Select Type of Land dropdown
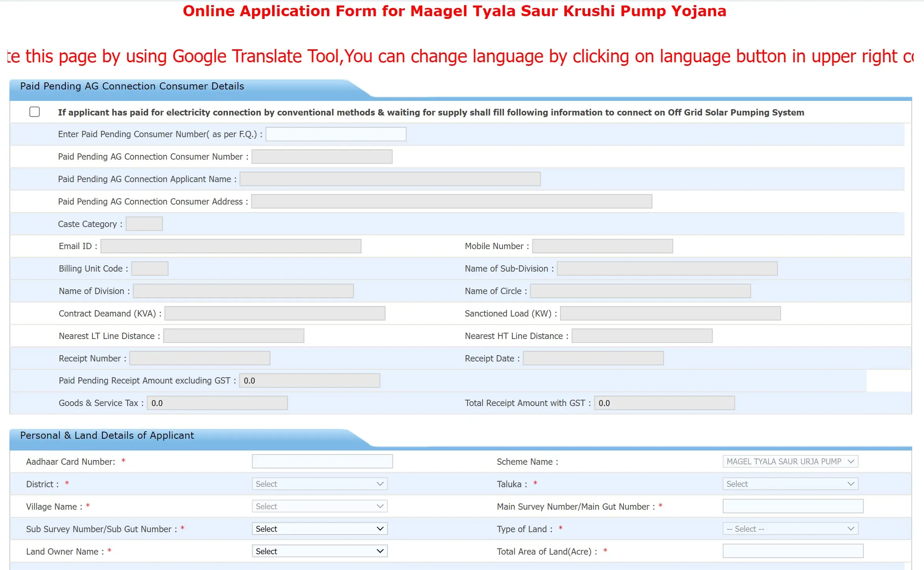Screen dimensions: 924x570 click(789, 528)
